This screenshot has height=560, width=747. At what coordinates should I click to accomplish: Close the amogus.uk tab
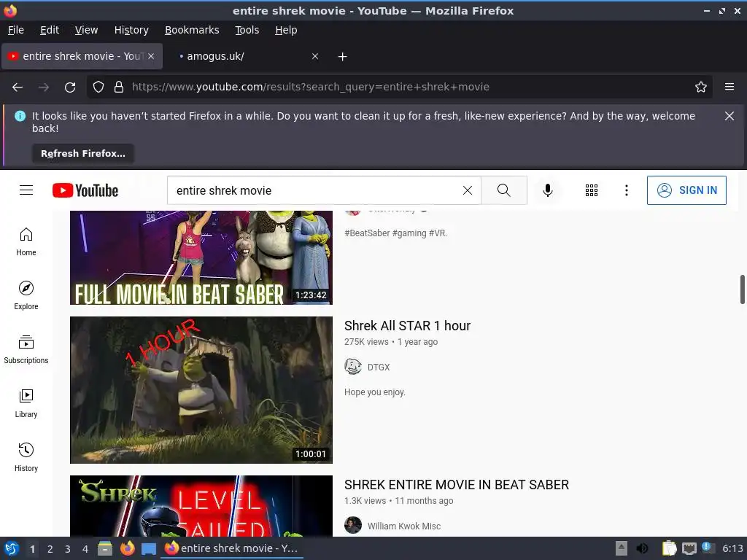tap(315, 56)
